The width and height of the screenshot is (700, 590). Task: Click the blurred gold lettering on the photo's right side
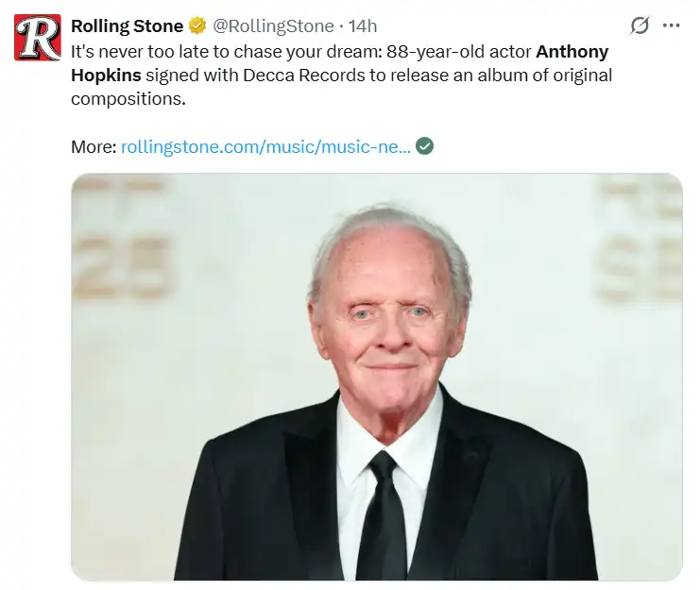(x=641, y=241)
